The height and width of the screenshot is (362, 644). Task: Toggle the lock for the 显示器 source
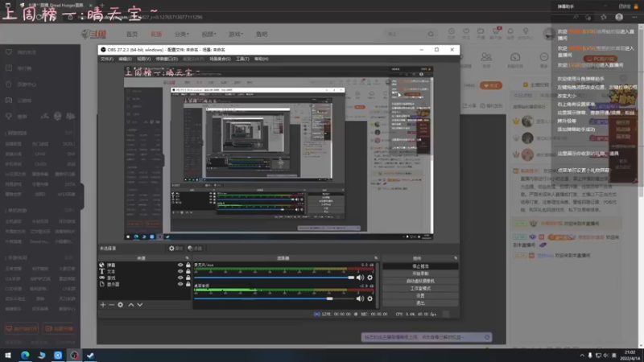pos(188,284)
